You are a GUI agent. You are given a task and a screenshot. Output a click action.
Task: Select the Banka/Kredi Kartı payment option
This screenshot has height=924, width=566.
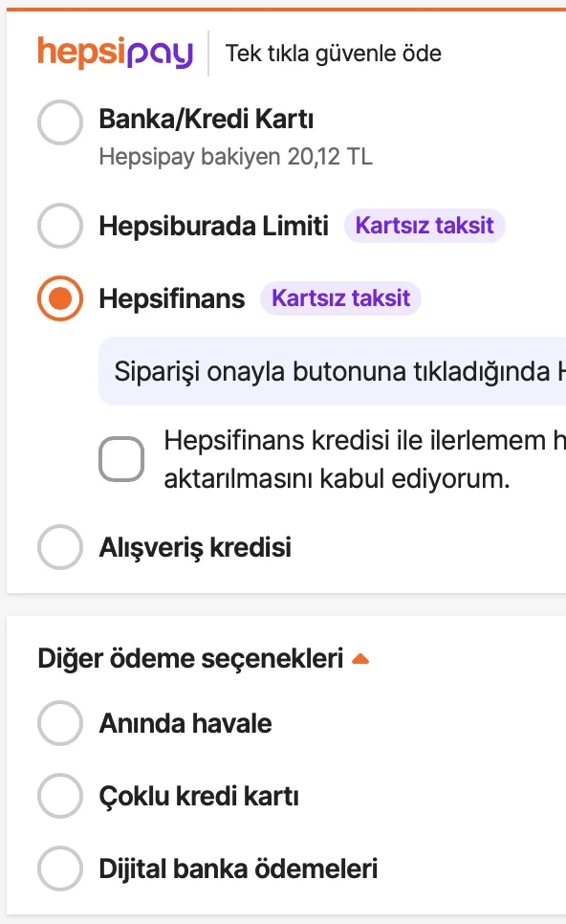[x=59, y=121]
